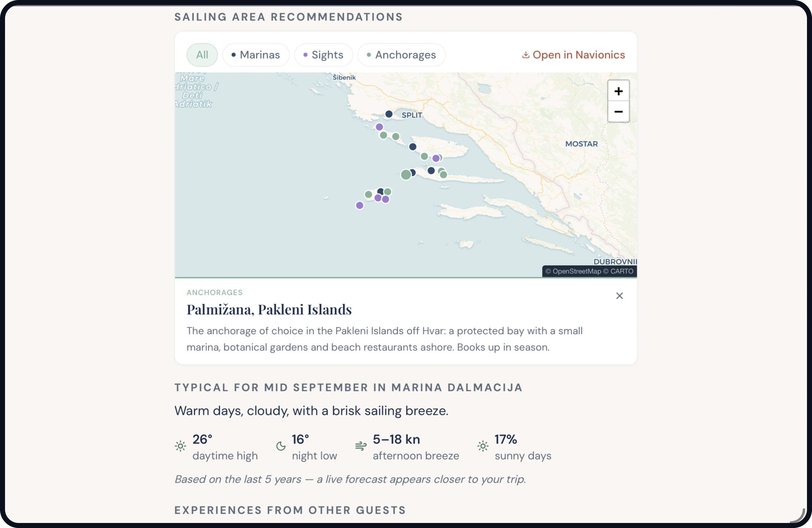
Task: Click the 26° daytime high value
Action: point(202,439)
